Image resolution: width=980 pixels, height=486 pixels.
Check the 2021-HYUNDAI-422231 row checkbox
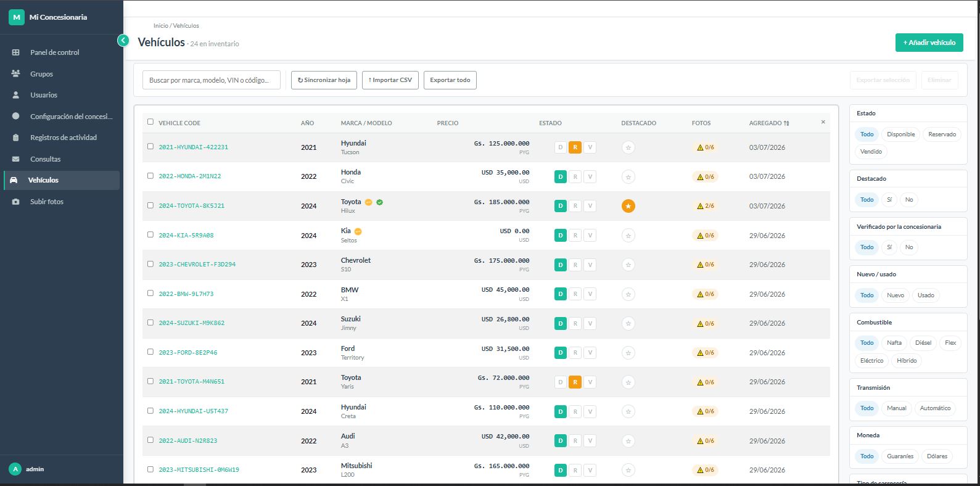tap(150, 146)
